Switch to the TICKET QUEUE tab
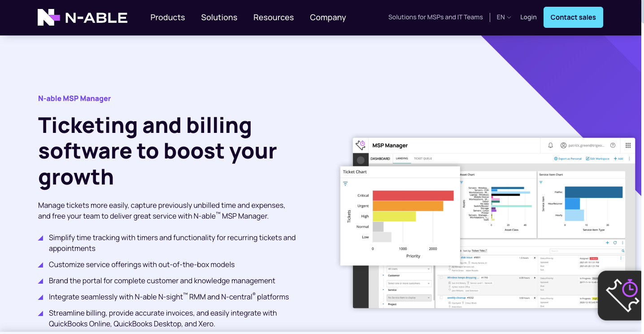The image size is (644, 334). tap(423, 158)
